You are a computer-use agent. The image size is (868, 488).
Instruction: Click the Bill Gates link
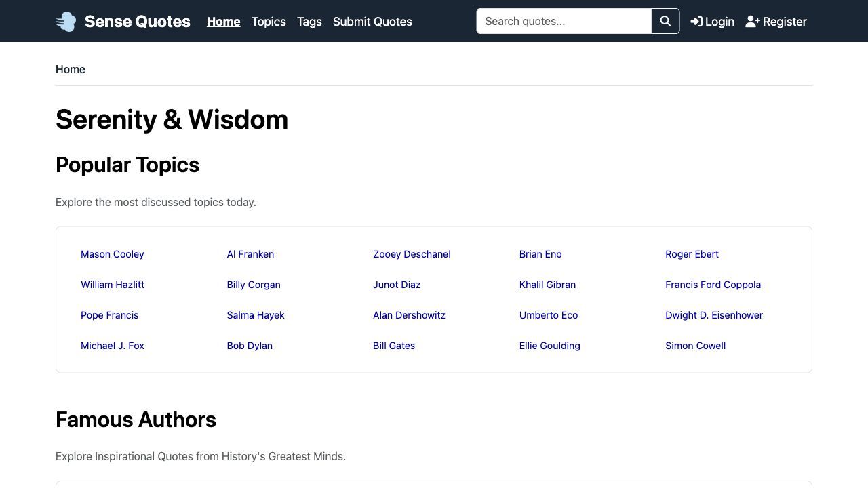(x=394, y=346)
